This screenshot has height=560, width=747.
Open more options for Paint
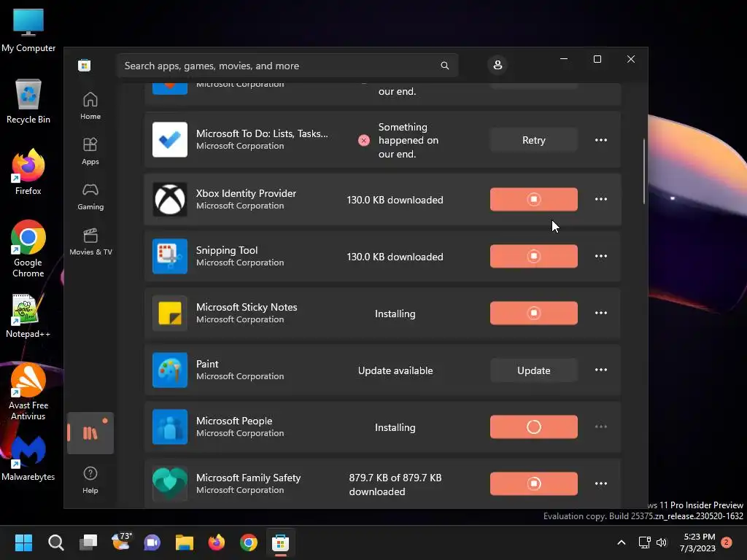coord(601,370)
